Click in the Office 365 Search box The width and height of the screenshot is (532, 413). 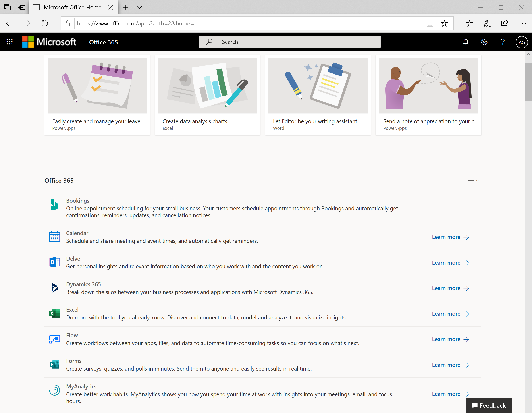coord(289,42)
